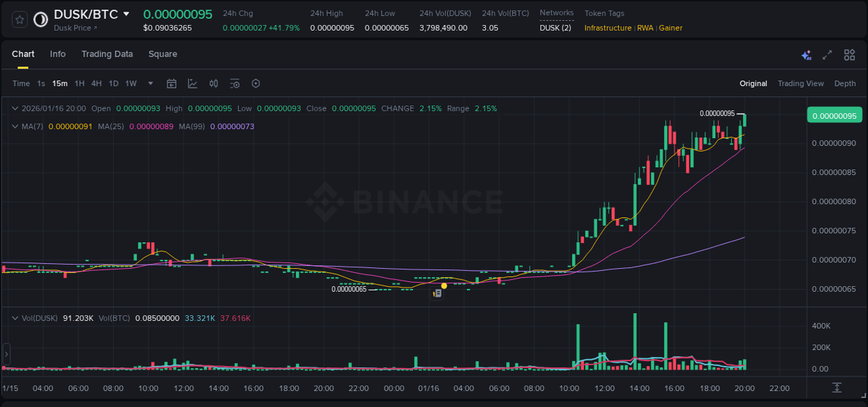This screenshot has width=868, height=407.
Task: Open the date jump calendar icon
Action: click(172, 83)
